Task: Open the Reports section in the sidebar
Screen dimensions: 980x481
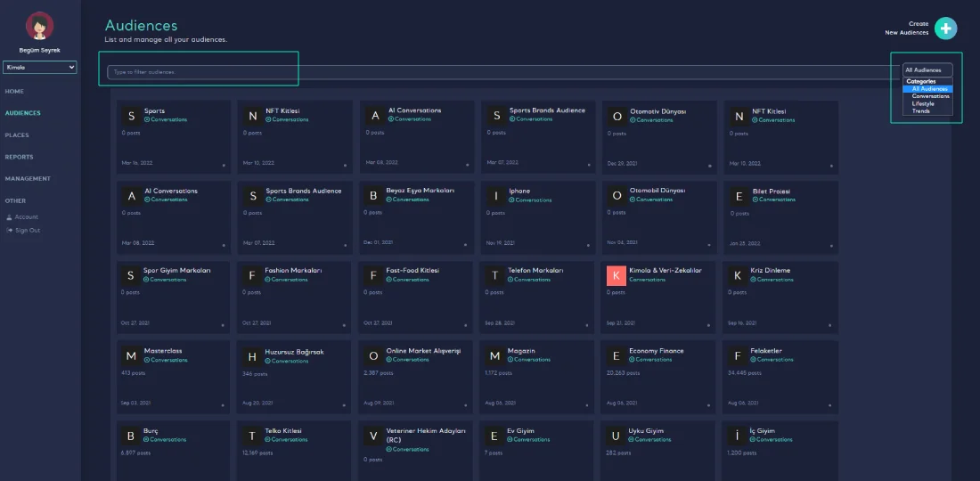Action: [x=19, y=157]
